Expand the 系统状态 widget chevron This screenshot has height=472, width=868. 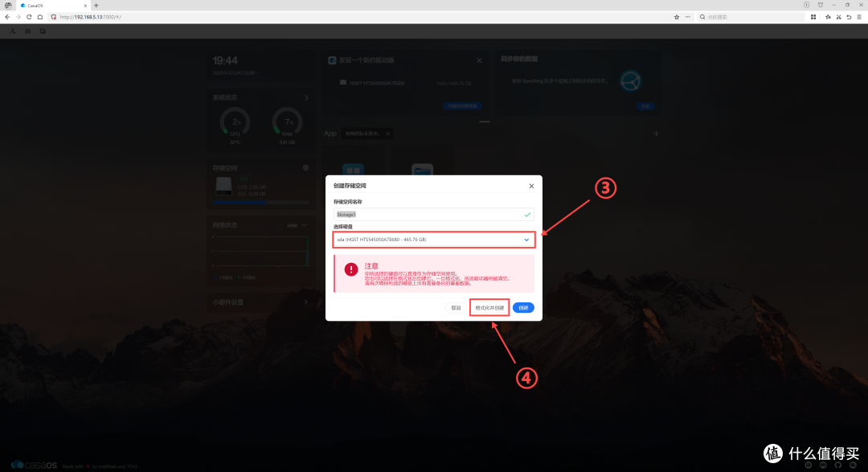[307, 97]
